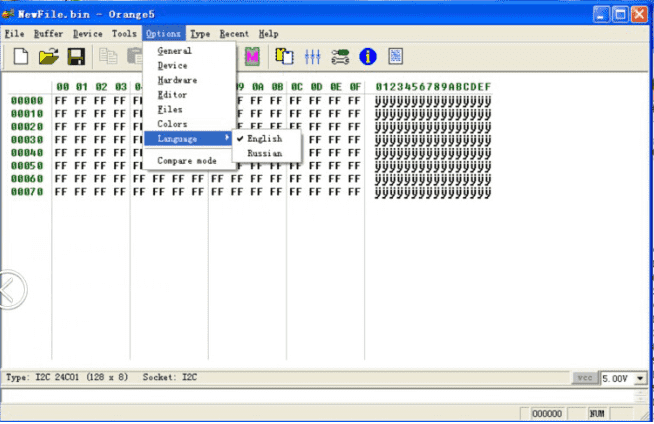
Task: Maximize the Orange5 window
Action: [620, 15]
